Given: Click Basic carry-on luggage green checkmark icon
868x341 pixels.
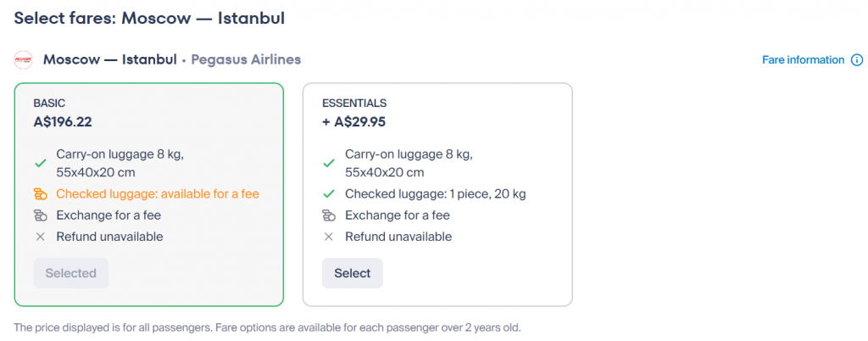Looking at the screenshot, I should tap(40, 163).
